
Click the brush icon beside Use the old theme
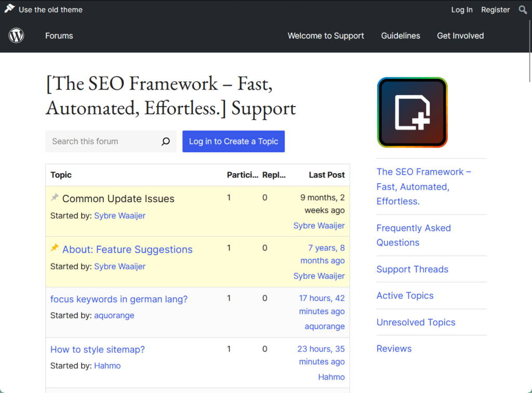click(x=9, y=8)
